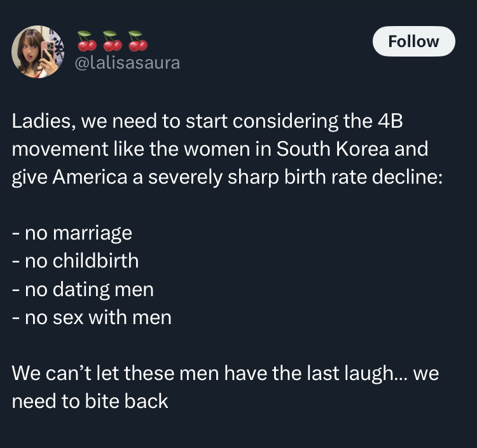This screenshot has width=477, height=448.
Task: Click the last cherry emoji in display name
Action: (137, 40)
